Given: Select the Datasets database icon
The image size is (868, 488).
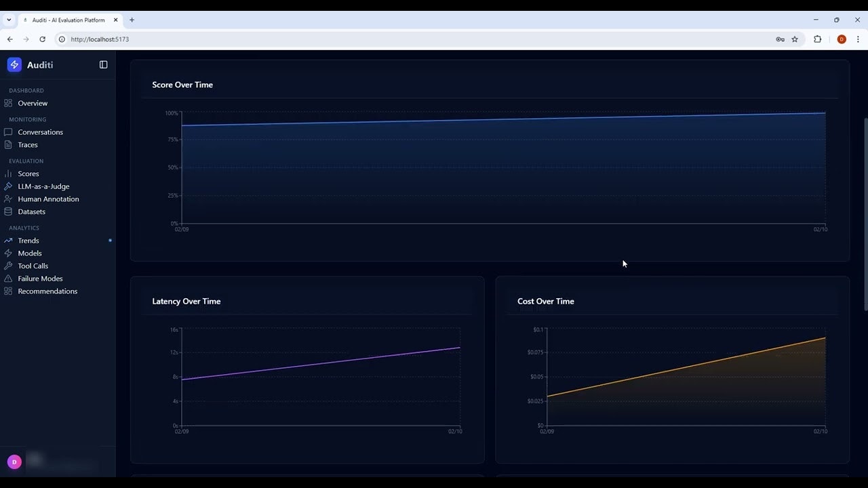Looking at the screenshot, I should point(8,211).
